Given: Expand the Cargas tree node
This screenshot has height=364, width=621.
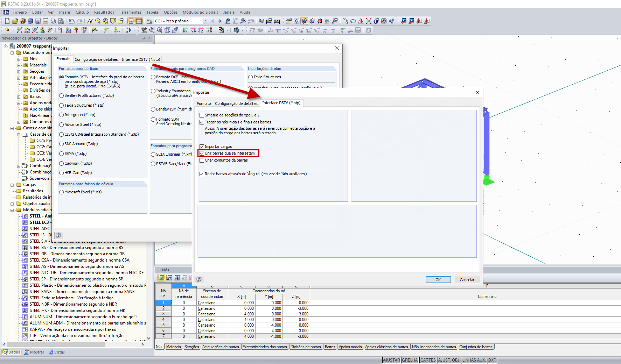Looking at the screenshot, I should (12, 185).
